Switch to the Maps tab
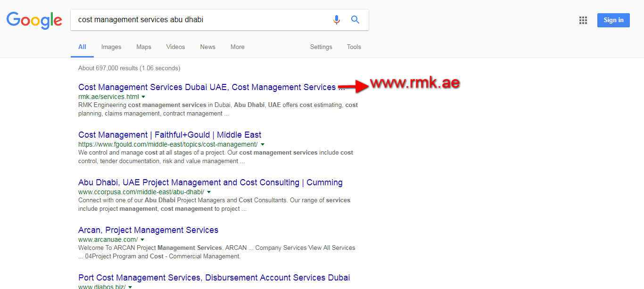 pyautogui.click(x=144, y=47)
